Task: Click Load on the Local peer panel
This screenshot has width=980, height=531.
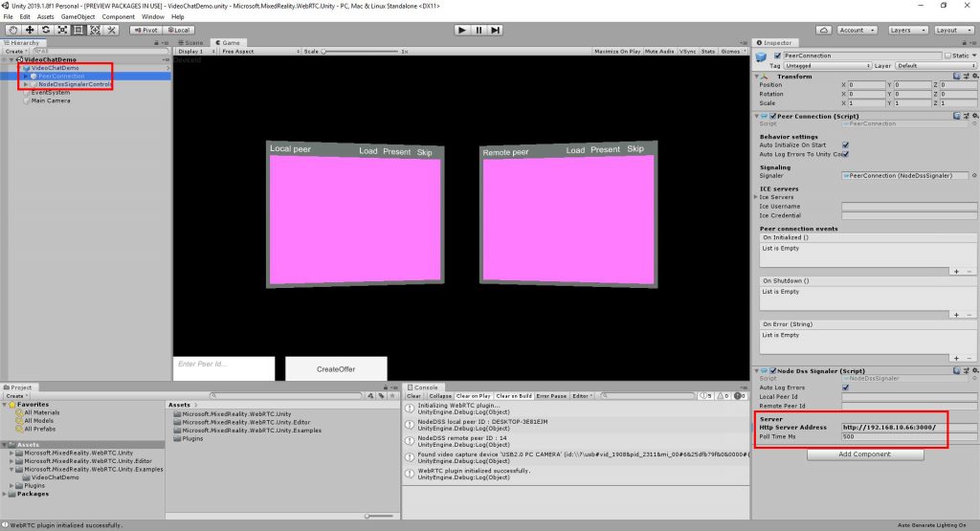Action: pos(368,151)
